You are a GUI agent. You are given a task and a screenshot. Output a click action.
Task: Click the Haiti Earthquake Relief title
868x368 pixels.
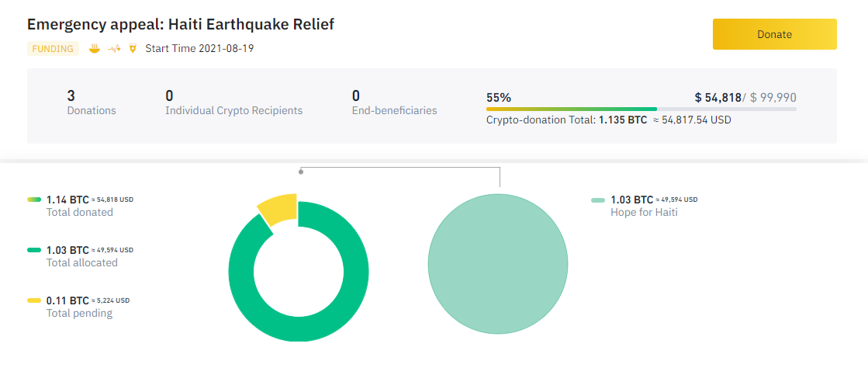point(181,24)
